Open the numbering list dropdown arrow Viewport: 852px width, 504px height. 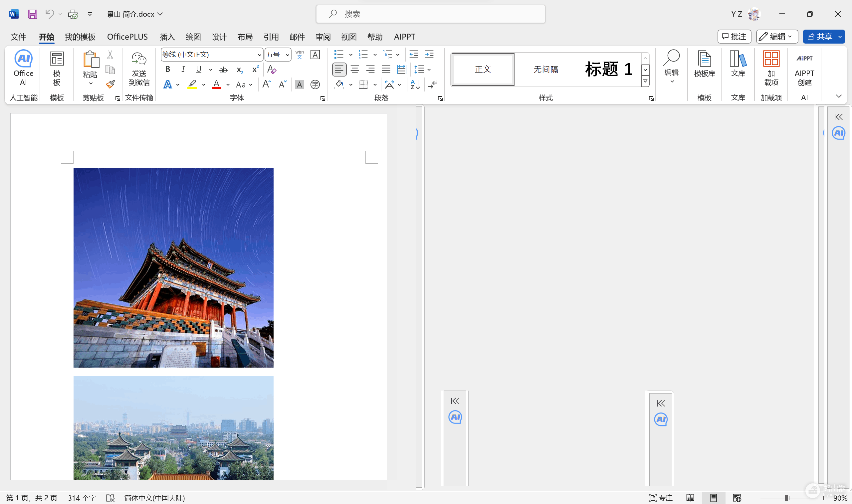coord(375,55)
